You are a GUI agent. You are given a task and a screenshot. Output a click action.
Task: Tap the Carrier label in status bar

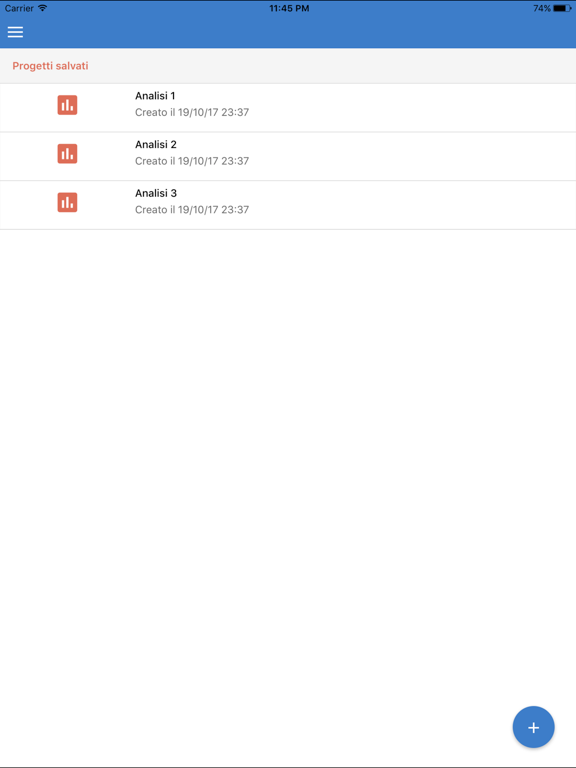(19, 8)
